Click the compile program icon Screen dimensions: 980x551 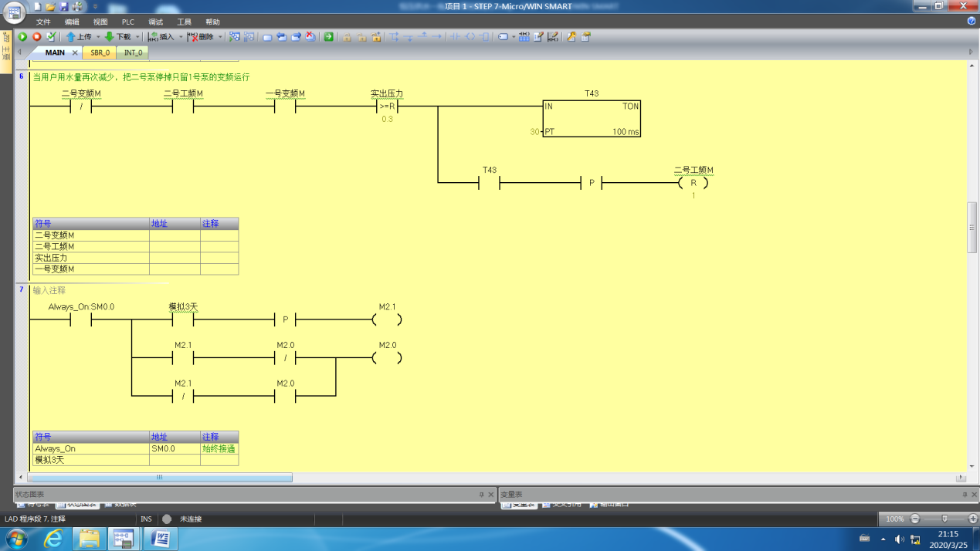51,36
